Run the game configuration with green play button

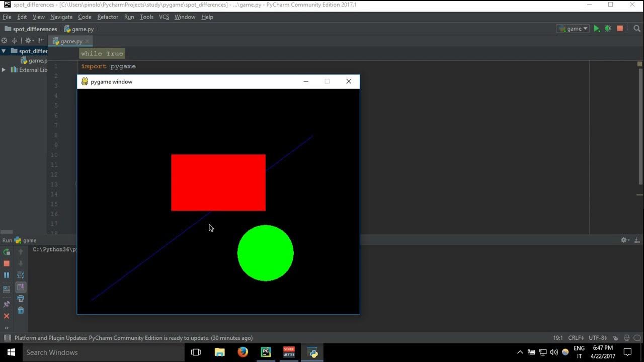pos(597,29)
